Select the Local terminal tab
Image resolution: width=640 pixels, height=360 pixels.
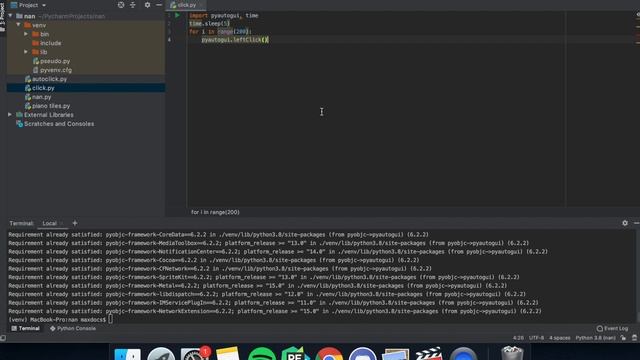click(49, 223)
